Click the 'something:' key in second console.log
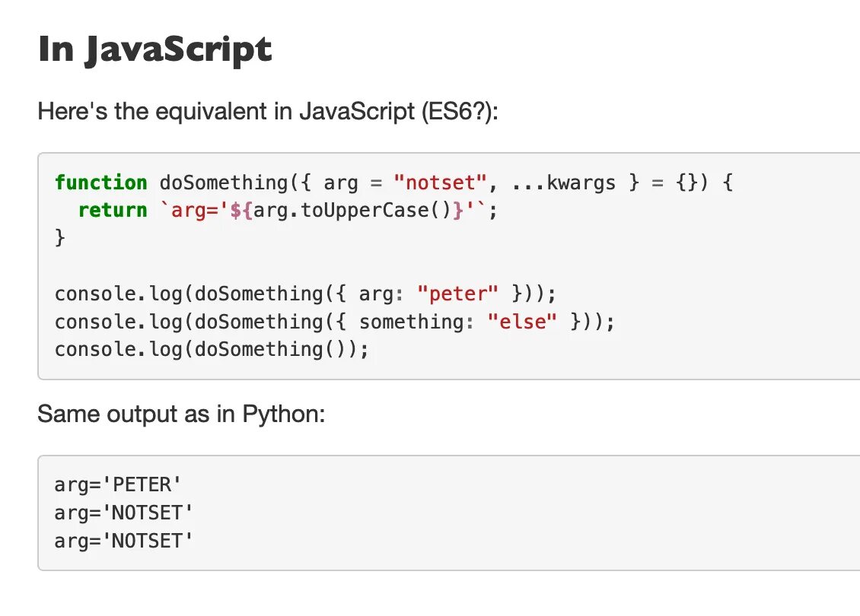This screenshot has width=860, height=616. point(416,322)
